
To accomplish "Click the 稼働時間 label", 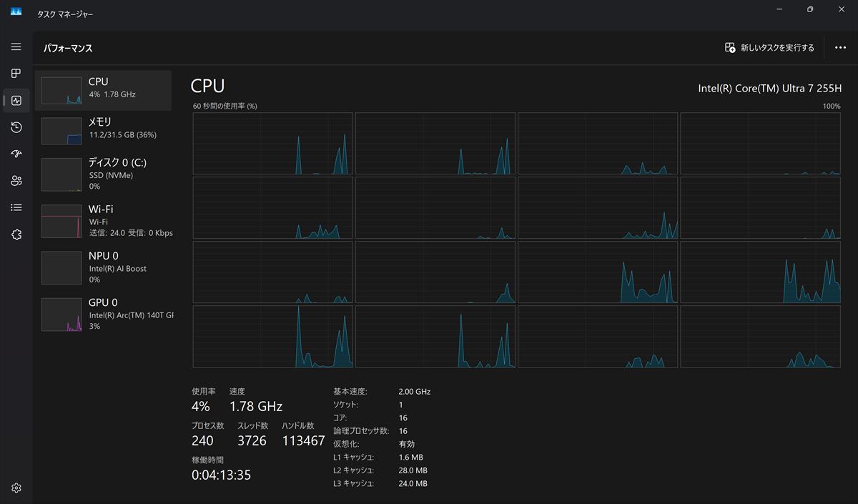I will (207, 460).
